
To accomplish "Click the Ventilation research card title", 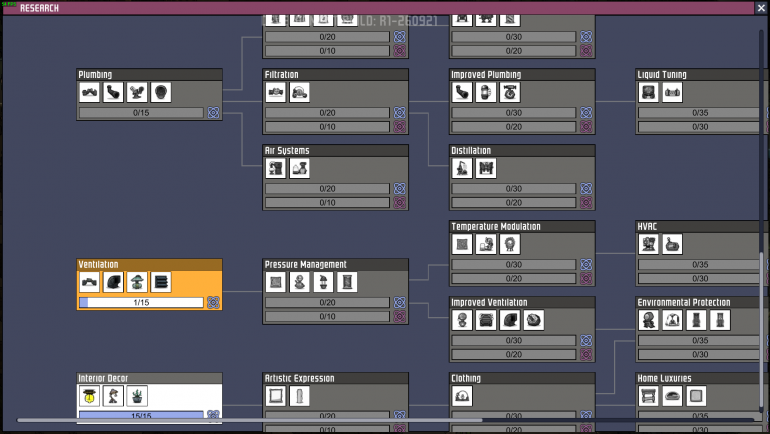I will (x=98, y=265).
